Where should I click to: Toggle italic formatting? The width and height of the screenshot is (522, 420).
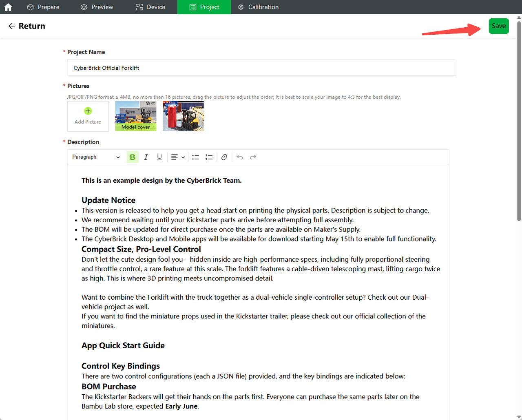[146, 157]
